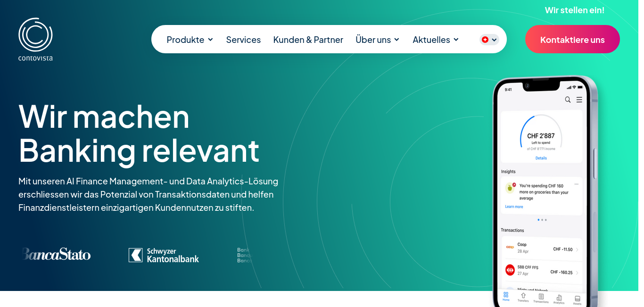Click the Schwyzer Kantonalbank logo
The width and height of the screenshot is (644, 307).
coord(164,255)
